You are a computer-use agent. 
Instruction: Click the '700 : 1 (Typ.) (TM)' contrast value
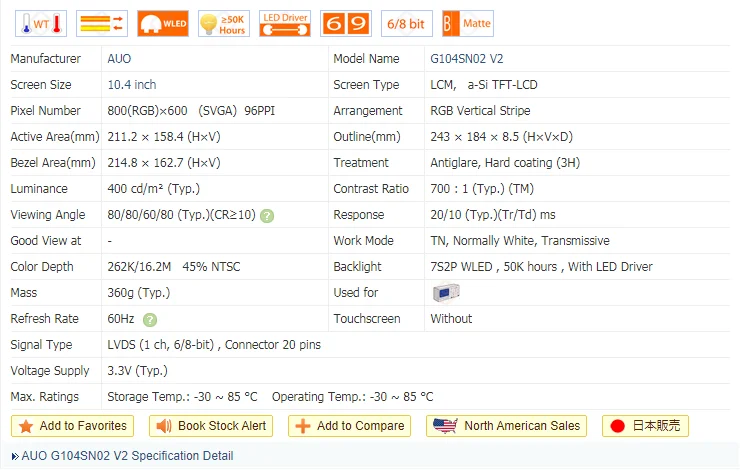point(482,189)
